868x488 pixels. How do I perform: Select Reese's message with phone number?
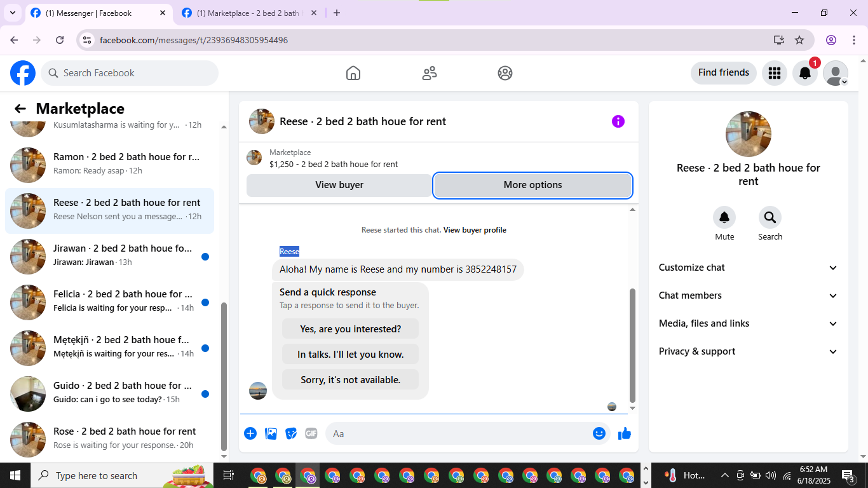(x=398, y=269)
